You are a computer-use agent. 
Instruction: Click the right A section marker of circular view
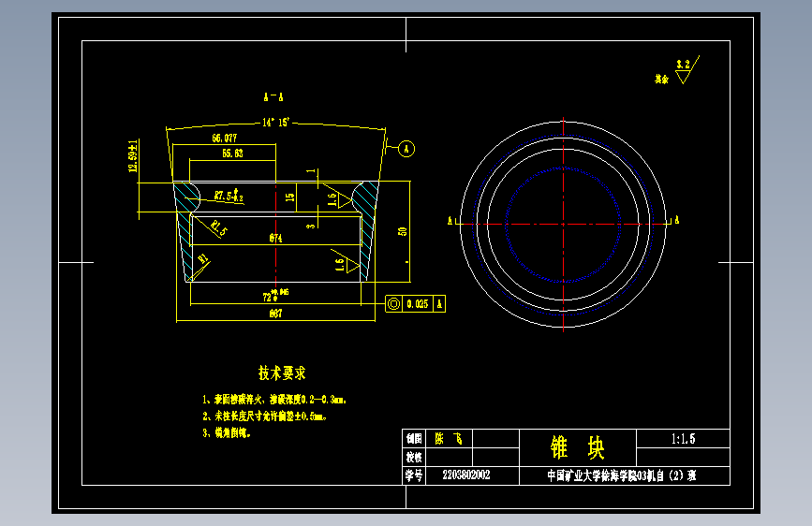coord(676,220)
